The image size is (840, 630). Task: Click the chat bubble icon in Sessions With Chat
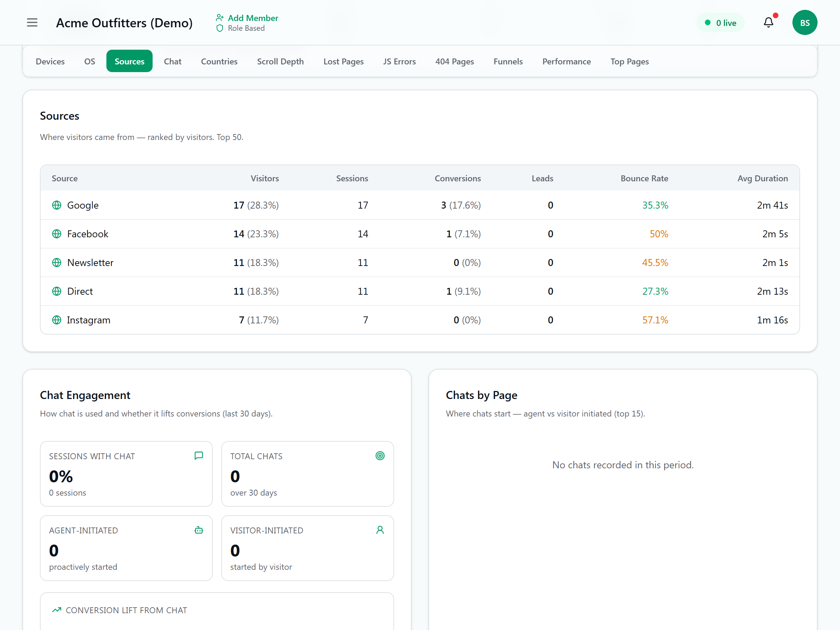(198, 456)
